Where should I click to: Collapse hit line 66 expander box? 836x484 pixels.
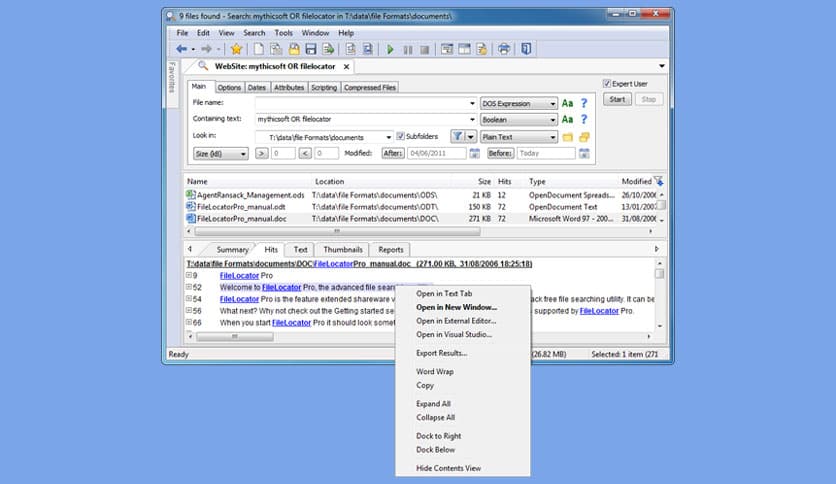click(189, 322)
